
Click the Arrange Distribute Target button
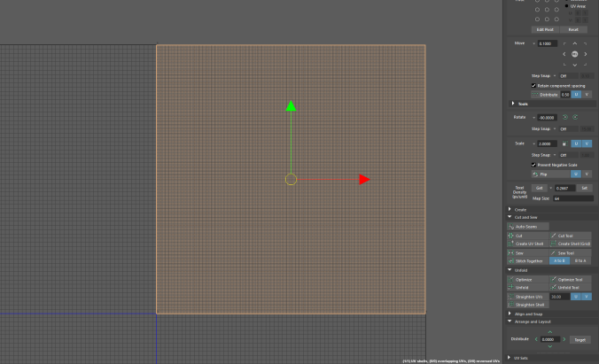click(x=580, y=339)
